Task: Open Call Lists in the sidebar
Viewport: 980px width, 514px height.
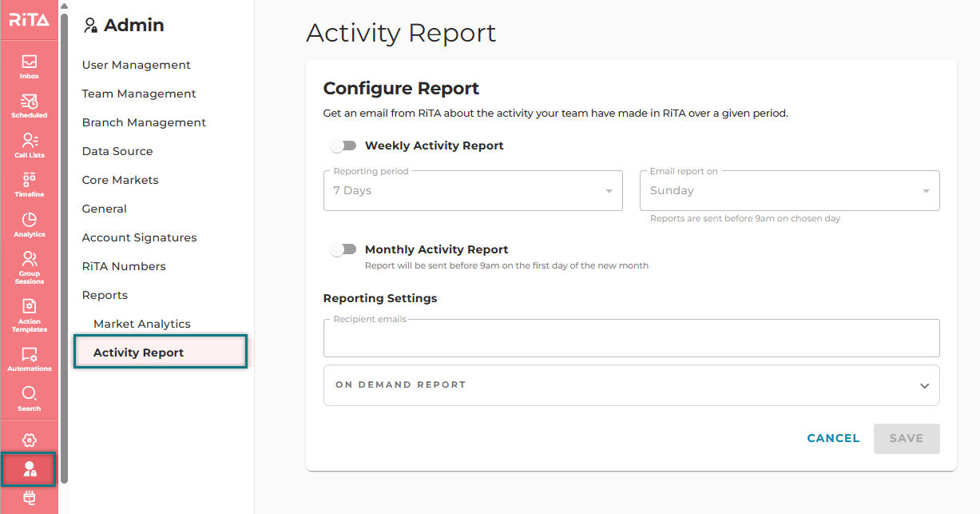Action: [29, 145]
